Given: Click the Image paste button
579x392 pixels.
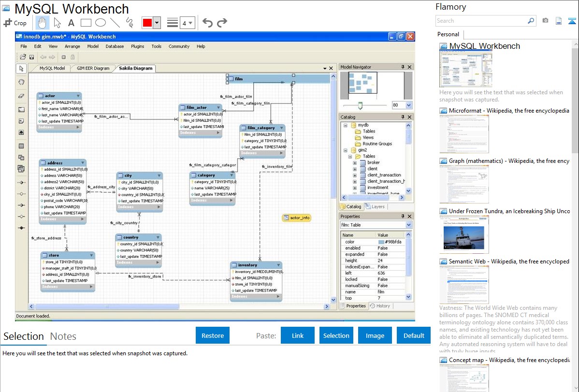Looking at the screenshot, I should [x=375, y=335].
